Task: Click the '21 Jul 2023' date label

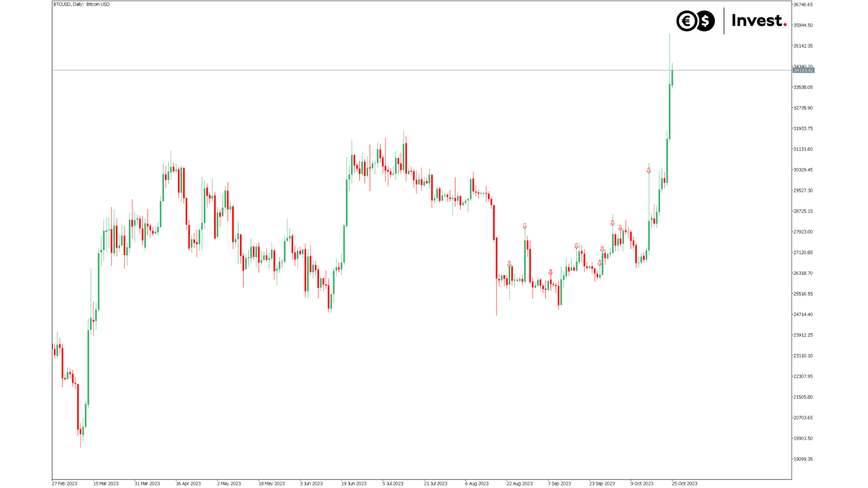Action: [436, 483]
